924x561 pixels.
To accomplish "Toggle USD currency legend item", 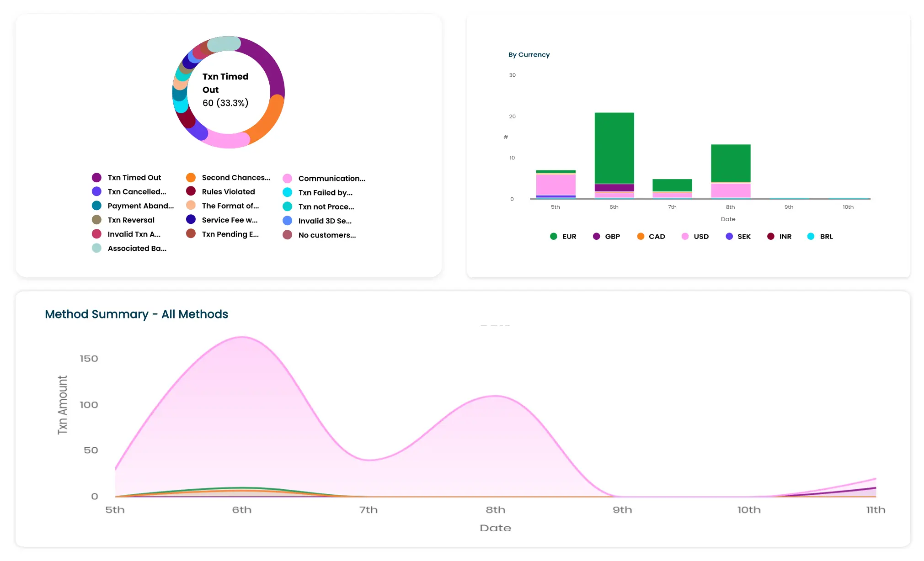I will pyautogui.click(x=700, y=237).
